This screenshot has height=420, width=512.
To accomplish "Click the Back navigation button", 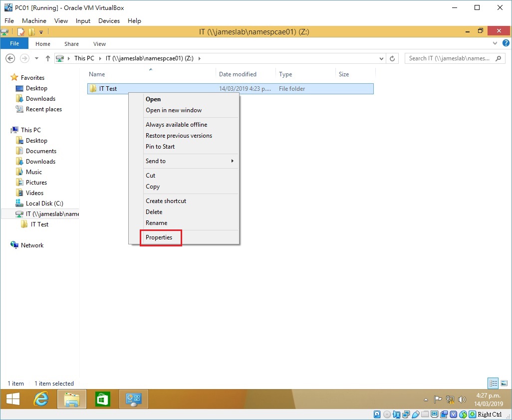I will click(10, 58).
